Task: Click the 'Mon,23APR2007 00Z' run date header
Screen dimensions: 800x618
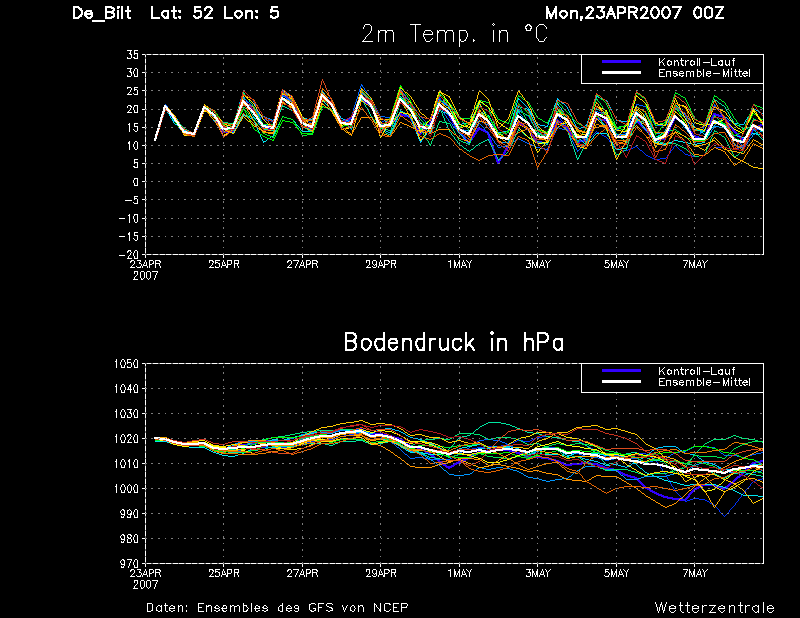Action: [634, 13]
